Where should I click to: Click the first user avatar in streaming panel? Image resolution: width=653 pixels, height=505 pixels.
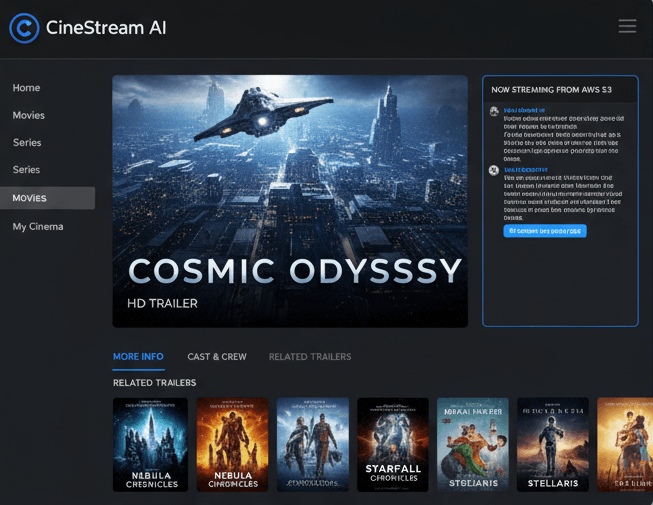tap(494, 111)
